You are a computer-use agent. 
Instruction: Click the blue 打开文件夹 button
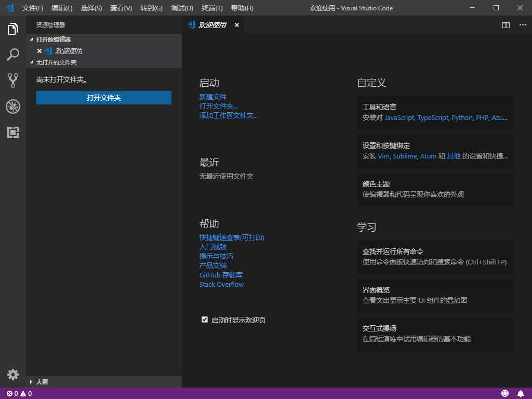(104, 98)
